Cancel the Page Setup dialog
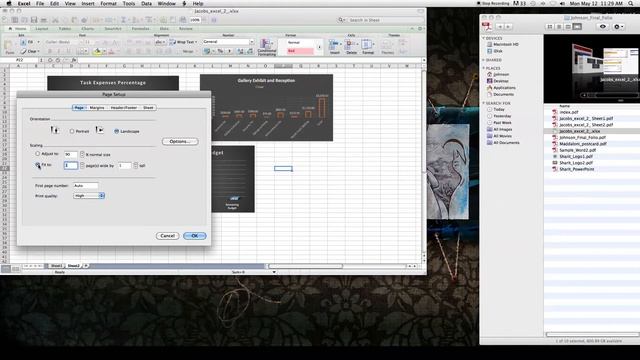The width and height of the screenshot is (640, 360). pyautogui.click(x=167, y=236)
